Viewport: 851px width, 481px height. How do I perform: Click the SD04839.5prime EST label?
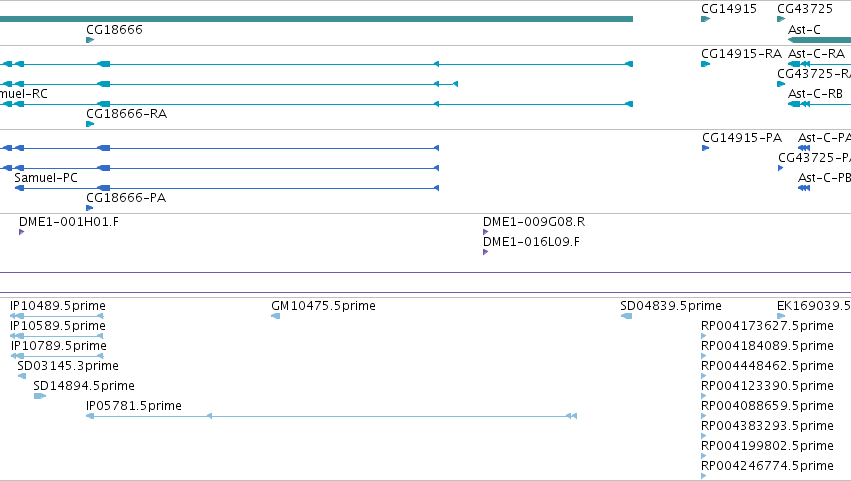coord(671,306)
